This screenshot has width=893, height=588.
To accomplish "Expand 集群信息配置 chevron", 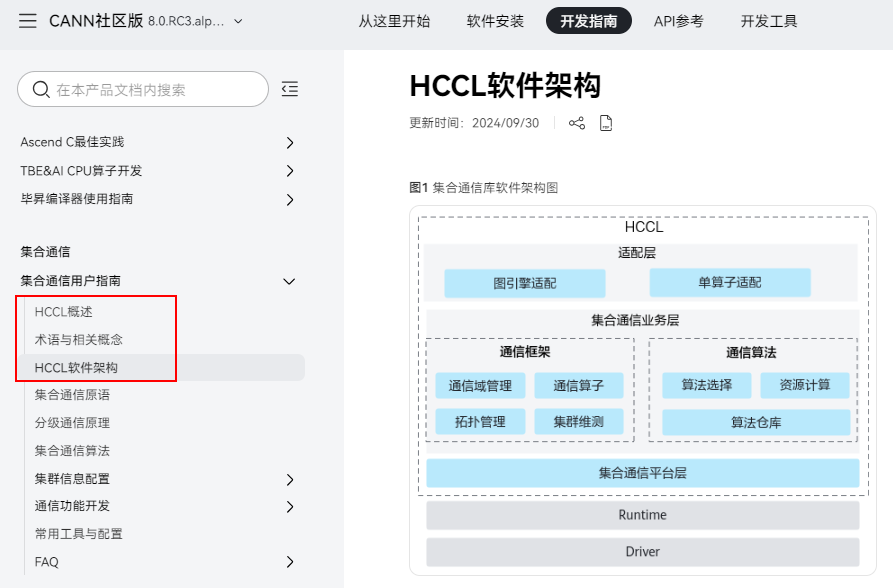I will click(290, 480).
